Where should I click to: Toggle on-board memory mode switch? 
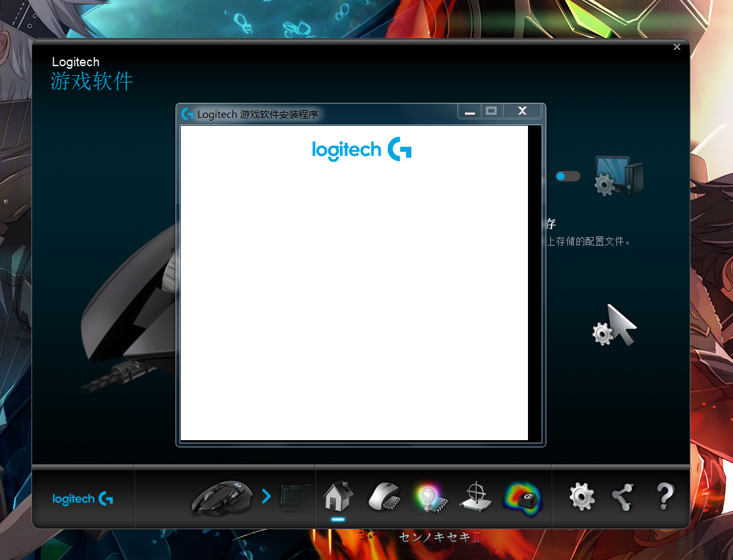tap(567, 176)
